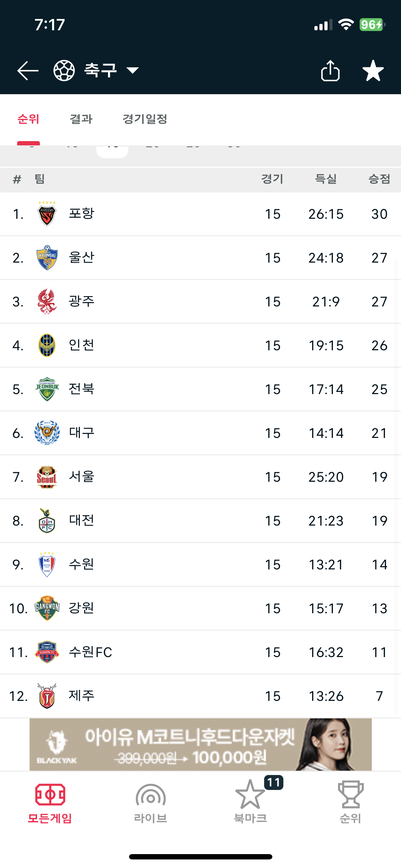Viewport: 401px width, 868px height.
Task: Tap the Black Yak advertisement banner
Action: click(x=200, y=744)
